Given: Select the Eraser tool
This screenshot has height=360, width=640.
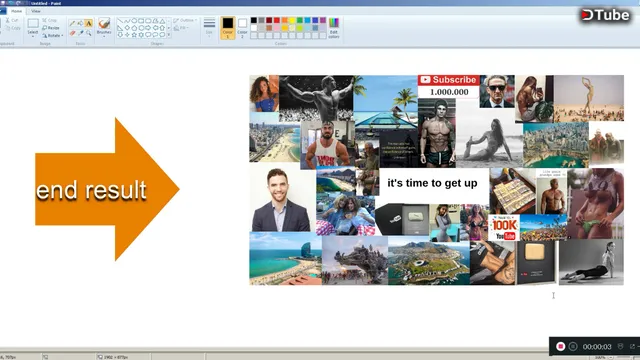Looking at the screenshot, I should tap(72, 33).
